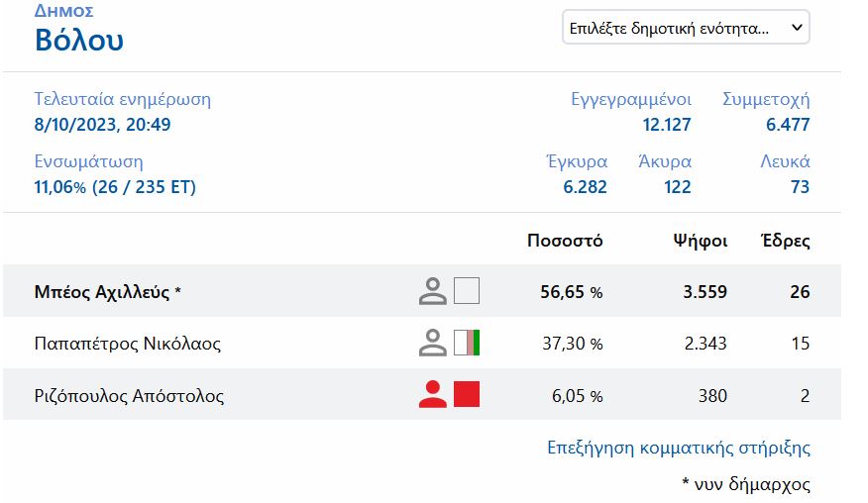The image size is (868, 503).
Task: Select candidate Παπαπέτρος Νικόλαος name
Action: pyautogui.click(x=127, y=344)
